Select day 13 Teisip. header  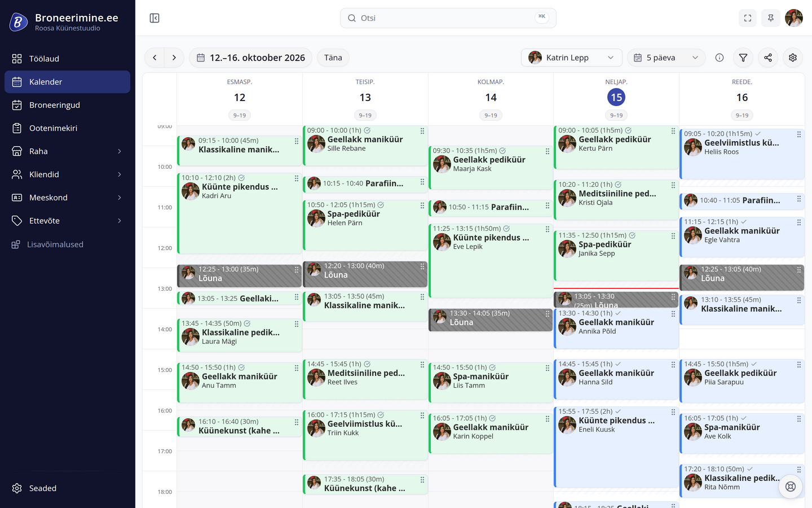(x=365, y=98)
